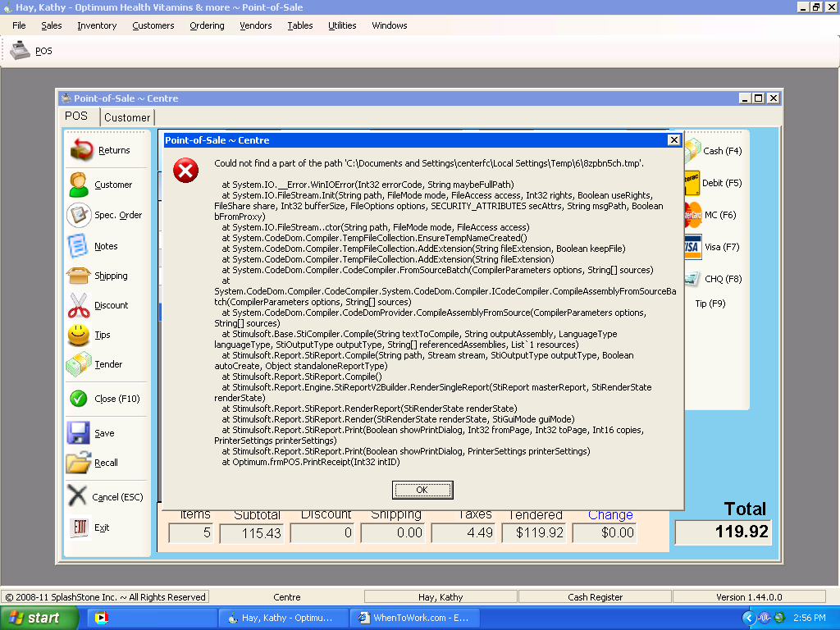Click the Tendered field showing $119.92

tap(533, 532)
